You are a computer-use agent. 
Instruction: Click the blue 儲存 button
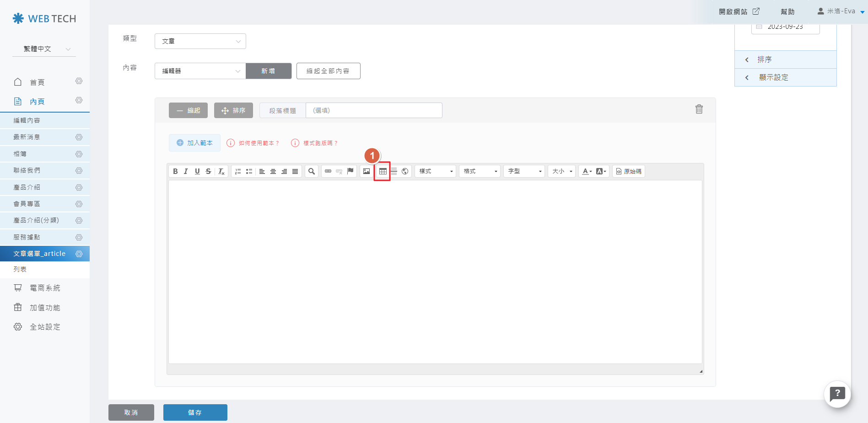(x=195, y=412)
